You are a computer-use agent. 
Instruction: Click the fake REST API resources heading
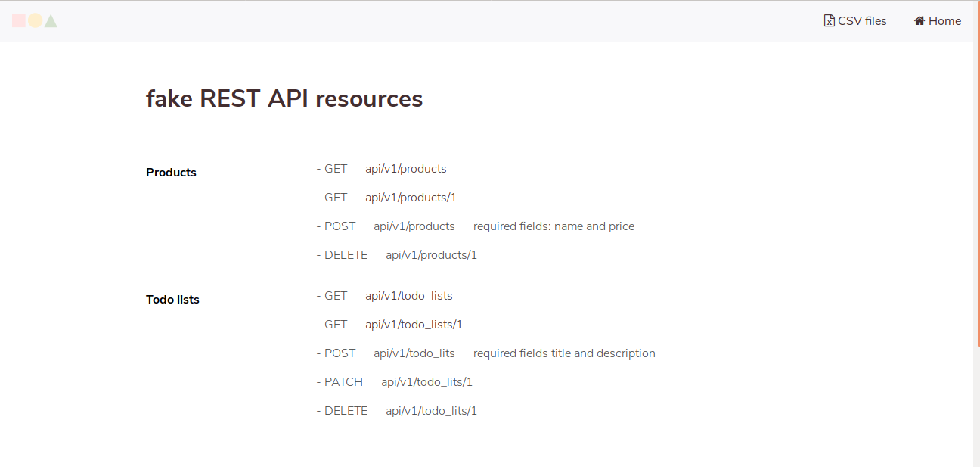[x=284, y=98]
